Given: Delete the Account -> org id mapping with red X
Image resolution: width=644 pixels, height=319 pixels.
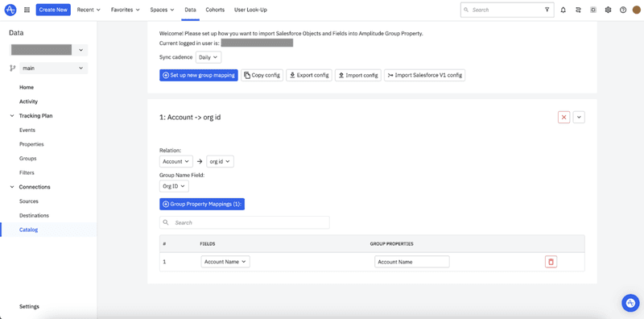Looking at the screenshot, I should click(564, 117).
